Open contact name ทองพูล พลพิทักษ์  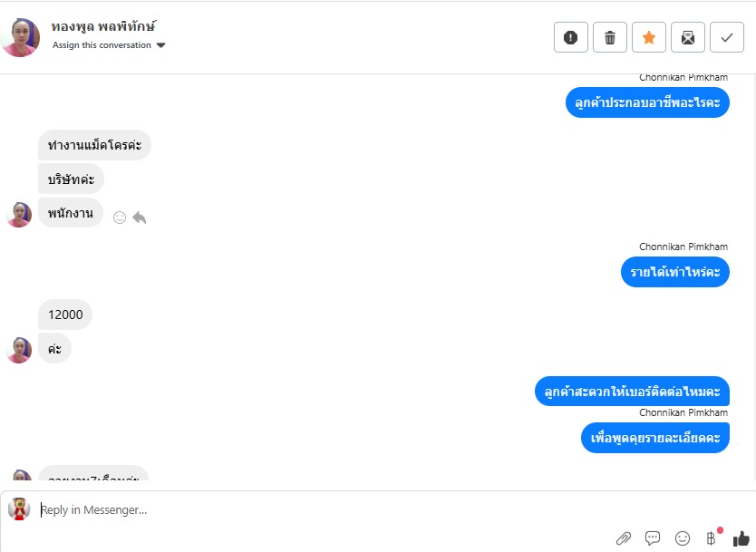(103, 26)
